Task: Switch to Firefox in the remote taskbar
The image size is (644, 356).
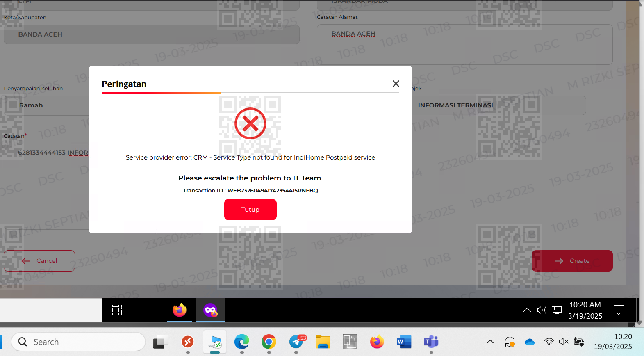Action: (x=180, y=310)
